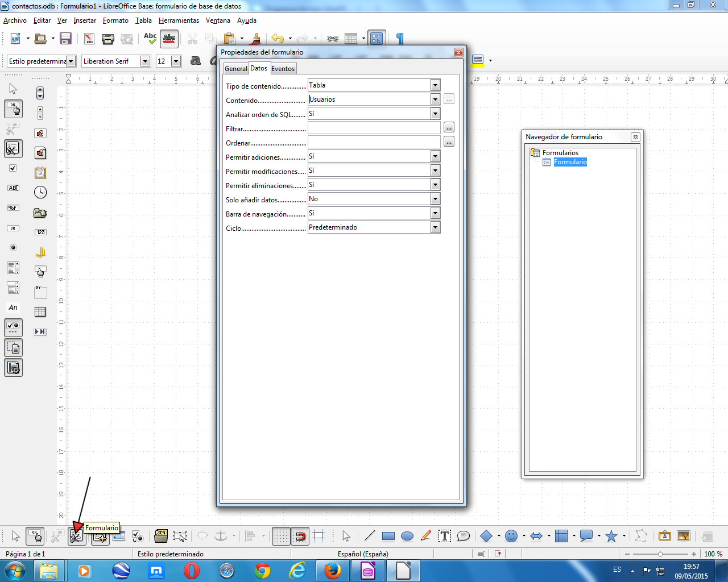Open the Fontwork Gallery
Image resolution: width=728 pixels, height=582 pixels.
tap(664, 536)
